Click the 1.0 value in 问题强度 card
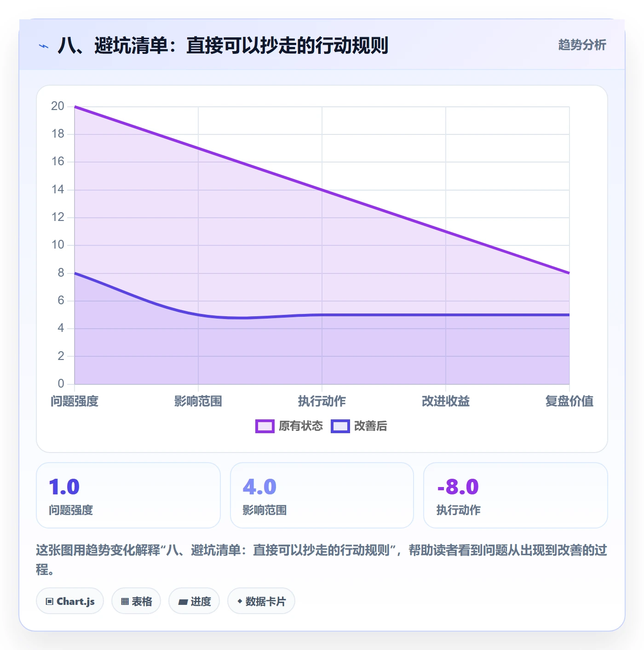The height and width of the screenshot is (650, 644). click(64, 487)
